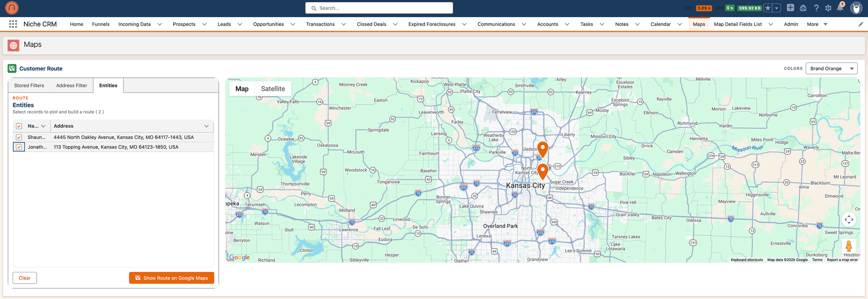This screenshot has height=299, width=868.
Task: Select the Map view type
Action: pos(242,89)
